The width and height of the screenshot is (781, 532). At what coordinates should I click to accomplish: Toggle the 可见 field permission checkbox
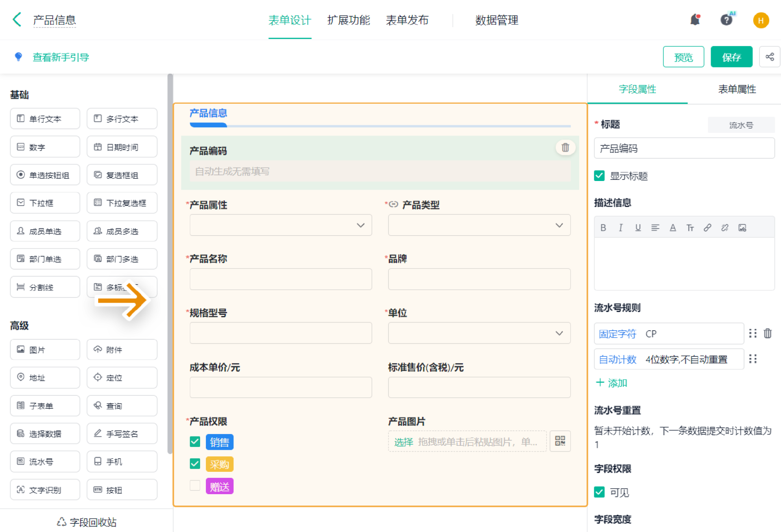(x=599, y=492)
